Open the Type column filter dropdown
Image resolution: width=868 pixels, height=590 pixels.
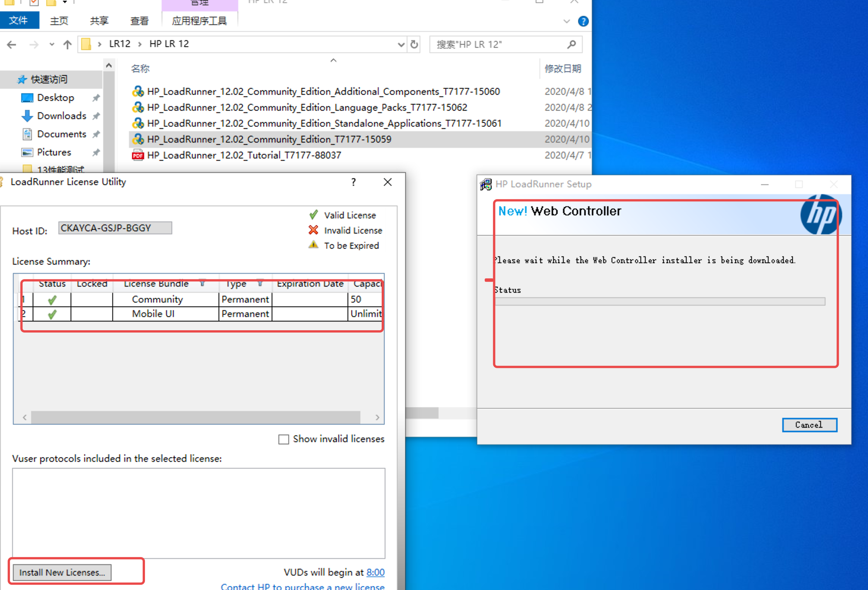pos(260,284)
